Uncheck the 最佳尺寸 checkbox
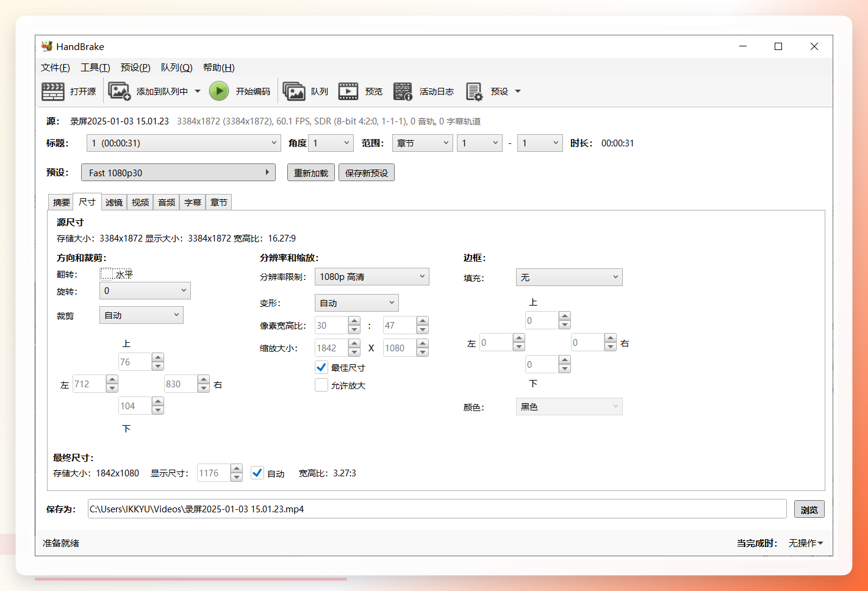Viewport: 868px width, 591px height. [x=321, y=367]
